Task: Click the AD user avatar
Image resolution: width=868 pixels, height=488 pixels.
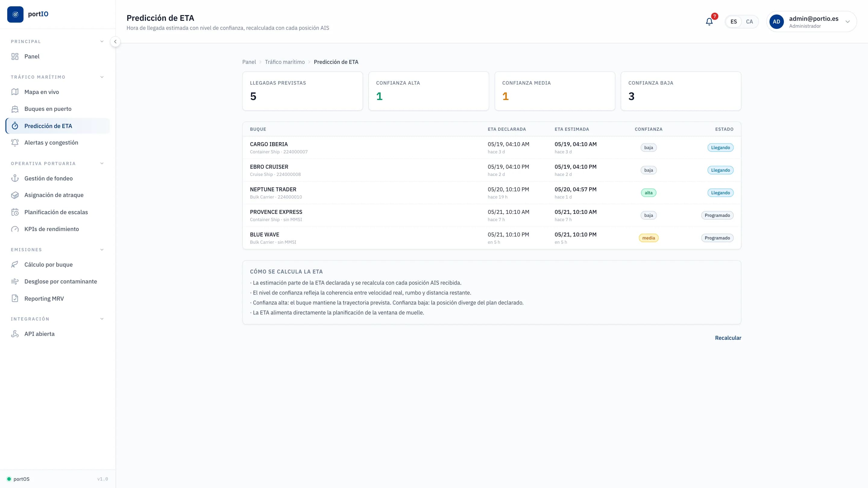Action: click(776, 22)
